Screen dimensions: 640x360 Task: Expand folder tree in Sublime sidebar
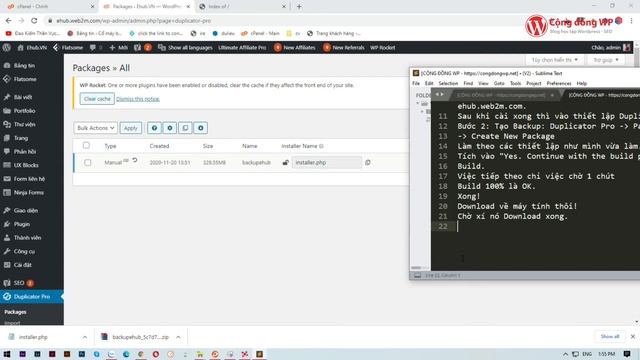418,104
